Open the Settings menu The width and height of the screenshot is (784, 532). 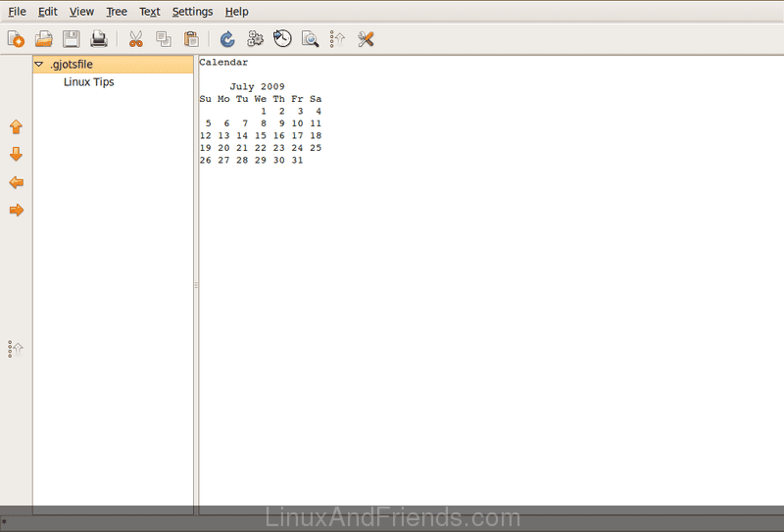[192, 12]
